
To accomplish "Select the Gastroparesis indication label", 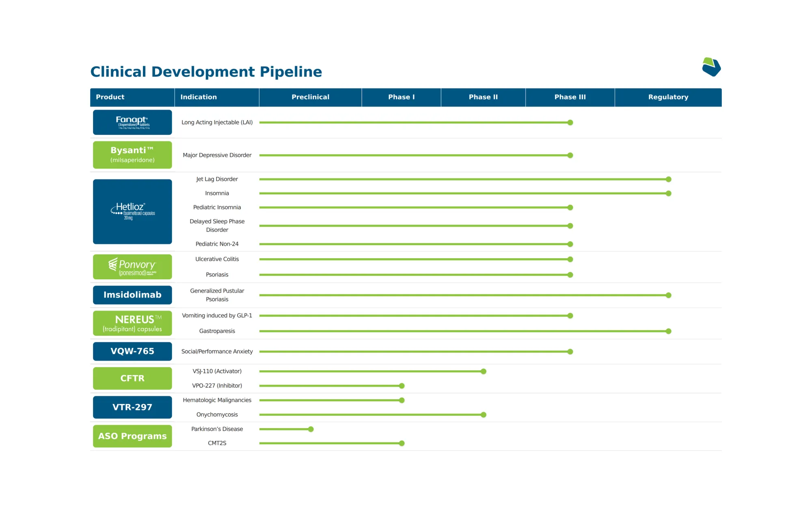I will tap(217, 331).
